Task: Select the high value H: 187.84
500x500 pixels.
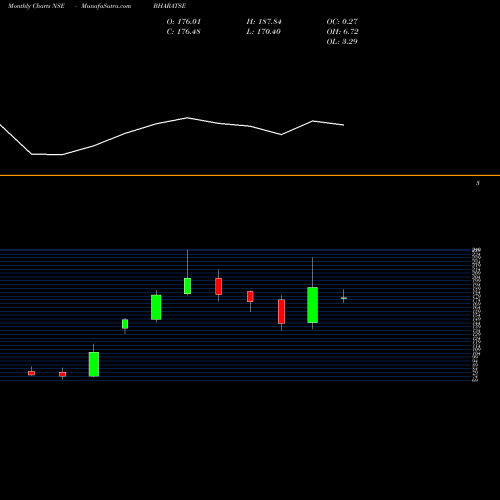Action: pos(264,22)
